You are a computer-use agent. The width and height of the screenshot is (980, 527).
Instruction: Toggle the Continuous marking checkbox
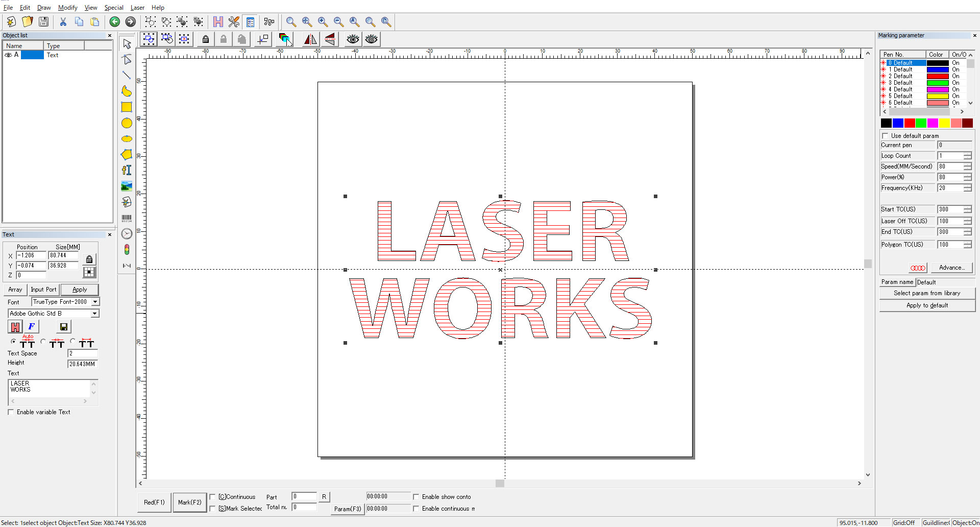(x=212, y=497)
